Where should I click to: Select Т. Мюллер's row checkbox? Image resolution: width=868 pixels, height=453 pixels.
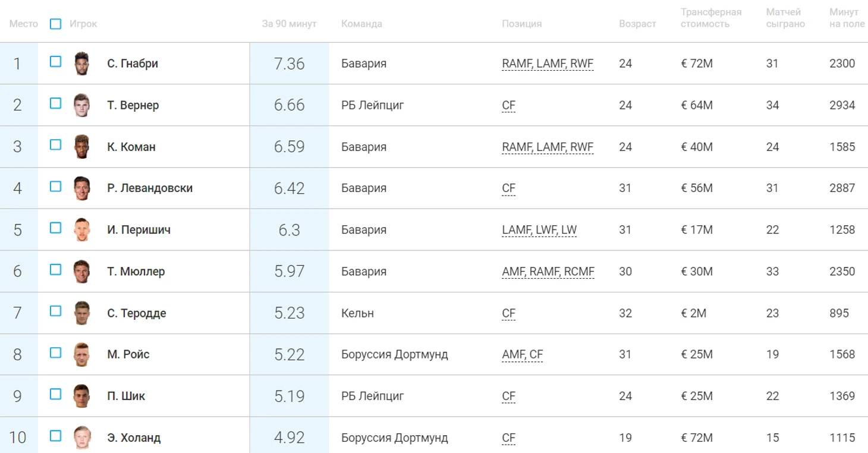56,269
